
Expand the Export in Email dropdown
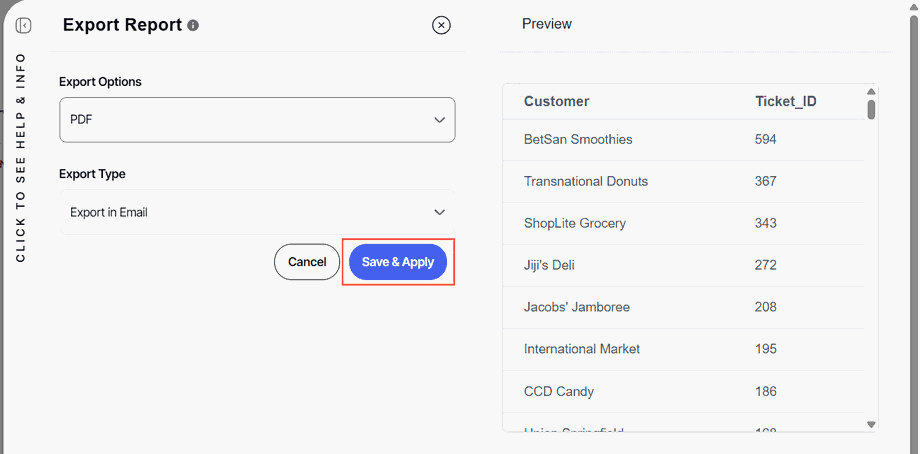click(257, 212)
